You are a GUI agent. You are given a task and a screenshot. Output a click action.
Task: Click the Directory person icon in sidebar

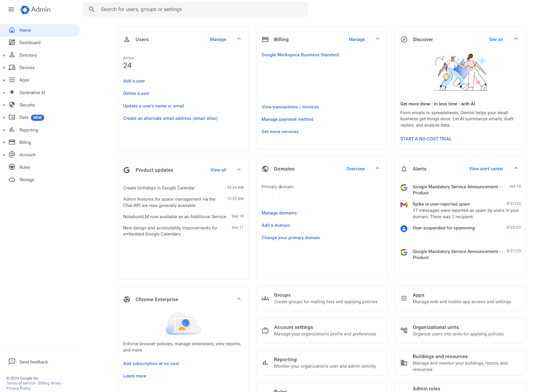[x=12, y=55]
